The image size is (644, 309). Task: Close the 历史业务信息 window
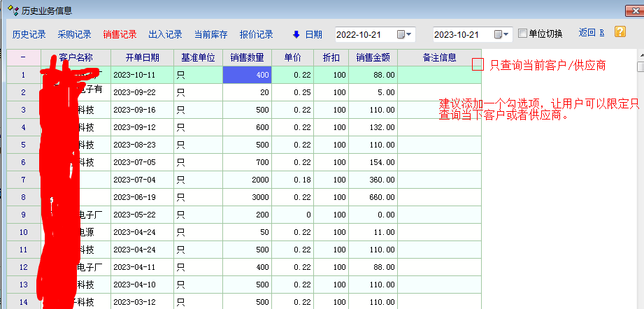tap(635, 10)
